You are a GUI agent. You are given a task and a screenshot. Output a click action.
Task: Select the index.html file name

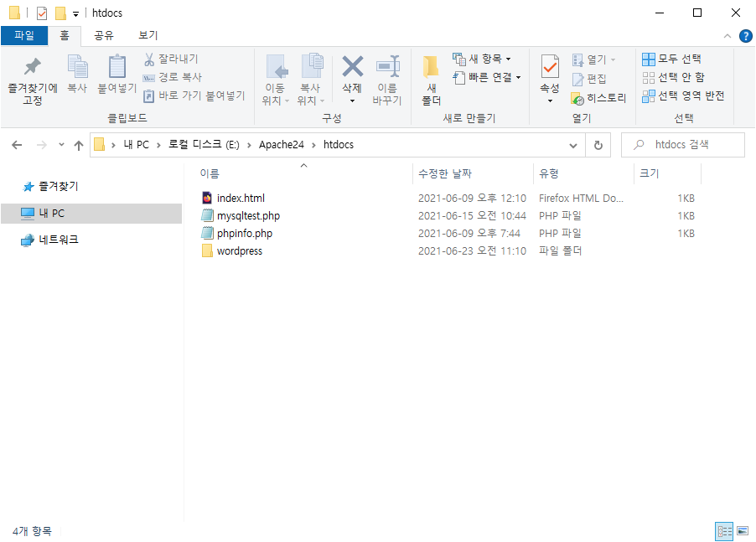click(x=241, y=198)
